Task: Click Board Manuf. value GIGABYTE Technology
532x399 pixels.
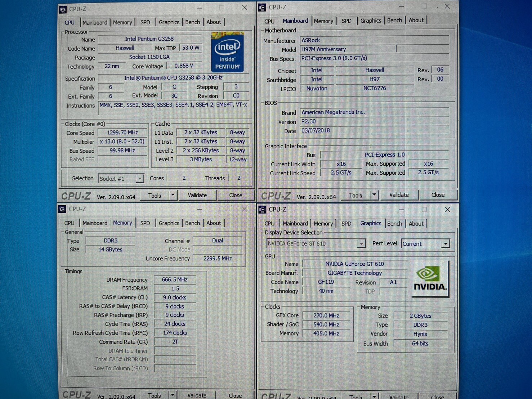Action: [x=355, y=273]
